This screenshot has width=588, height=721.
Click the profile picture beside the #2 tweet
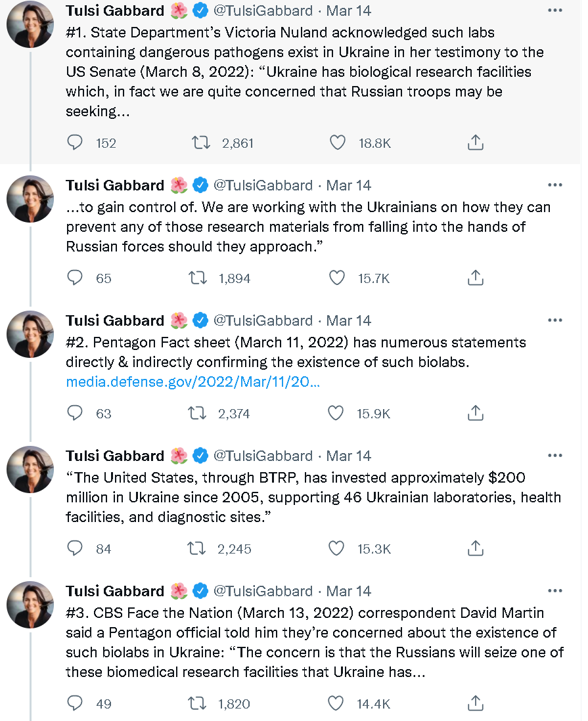coord(30,334)
